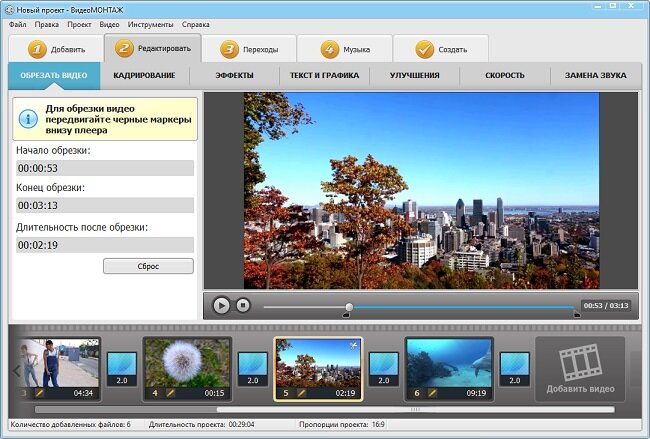Click the pencil edit icon on clip 6
Image resolution: width=650 pixels, height=439 pixels.
[x=432, y=393]
